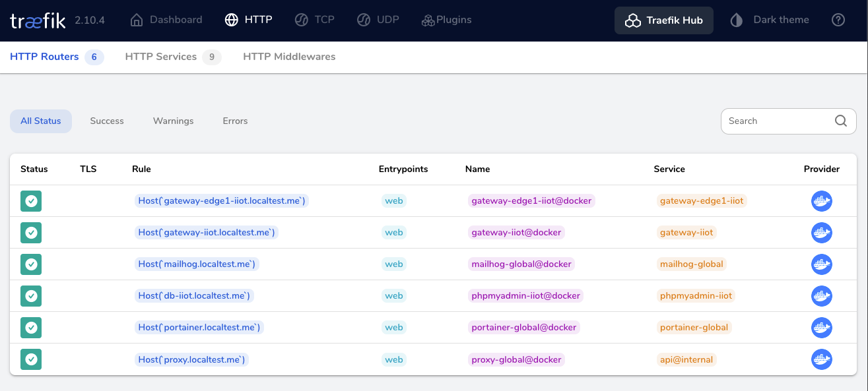868x391 pixels.
Task: Click service phpmyadmin-iiot label
Action: [x=696, y=295]
